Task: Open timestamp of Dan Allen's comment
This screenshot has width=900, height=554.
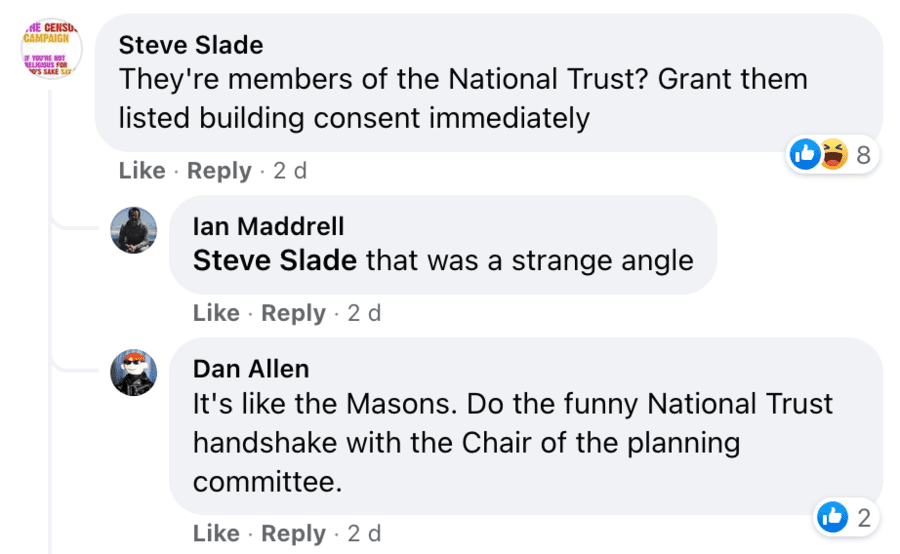Action: (364, 534)
